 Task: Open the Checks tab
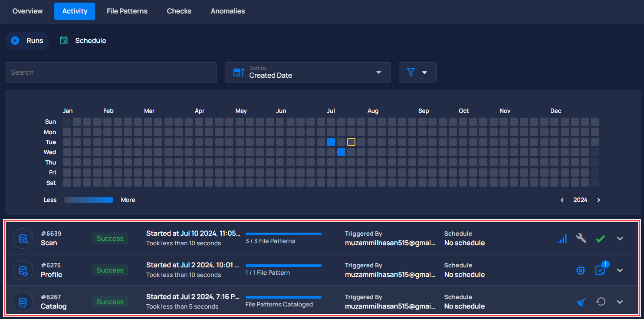pos(179,11)
